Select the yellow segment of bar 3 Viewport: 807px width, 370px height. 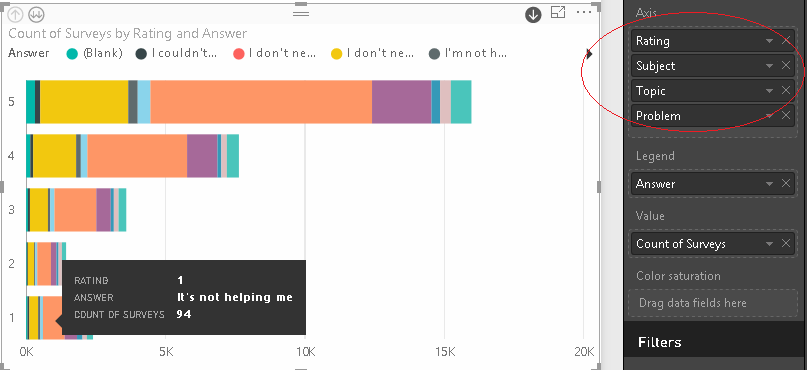coord(39,209)
